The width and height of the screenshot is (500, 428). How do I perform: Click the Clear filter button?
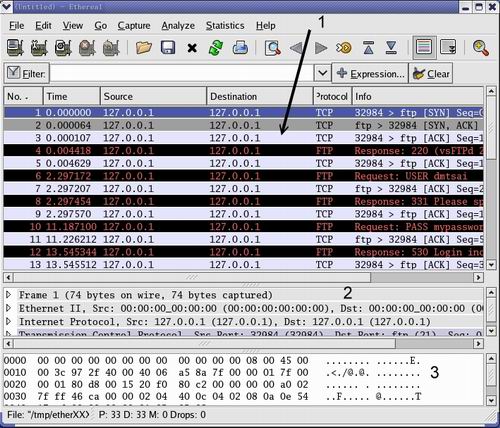431,73
